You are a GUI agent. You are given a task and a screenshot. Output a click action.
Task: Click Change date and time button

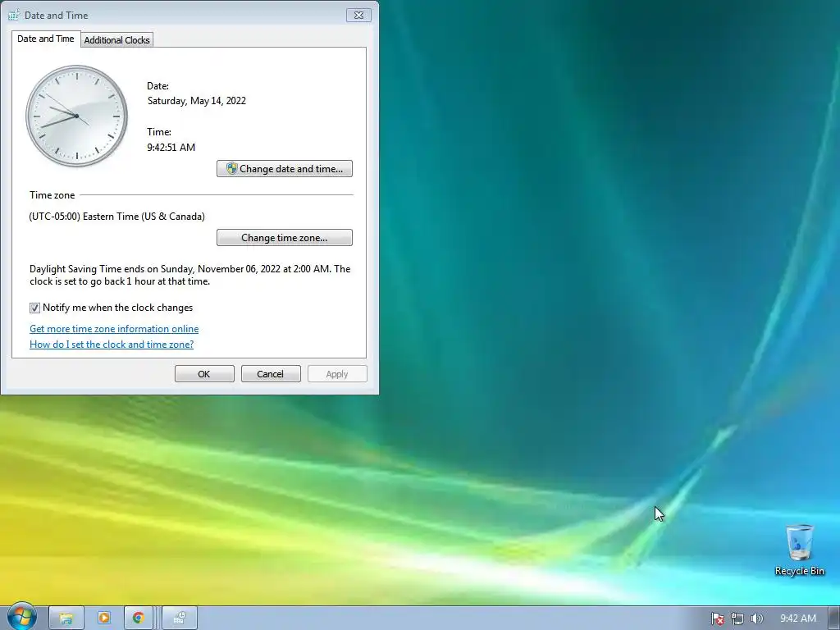pos(285,169)
